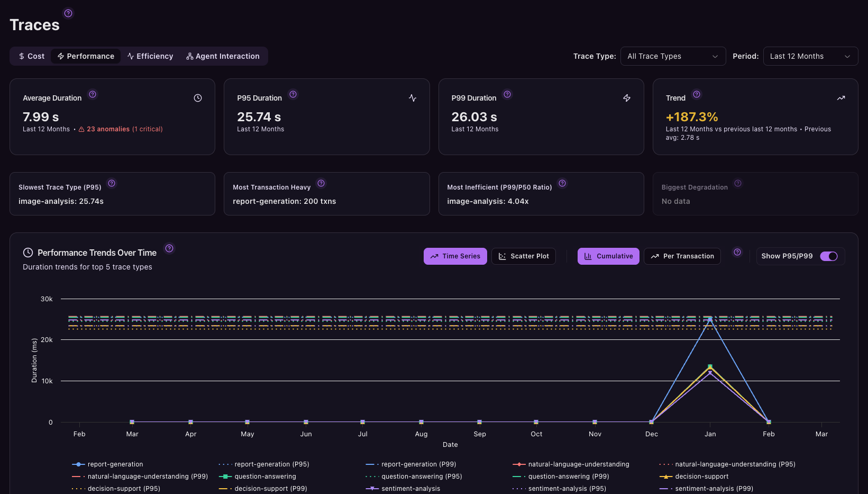The height and width of the screenshot is (494, 868).
Task: Switch to the Efficiency tab
Action: tap(150, 56)
